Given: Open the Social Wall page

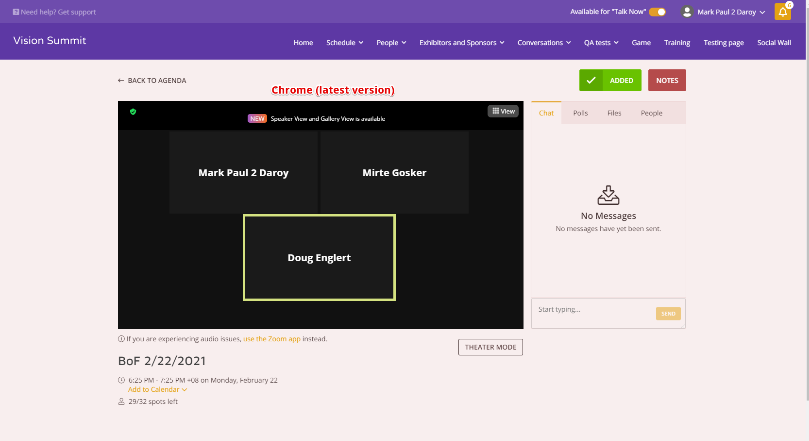Looking at the screenshot, I should pyautogui.click(x=774, y=42).
